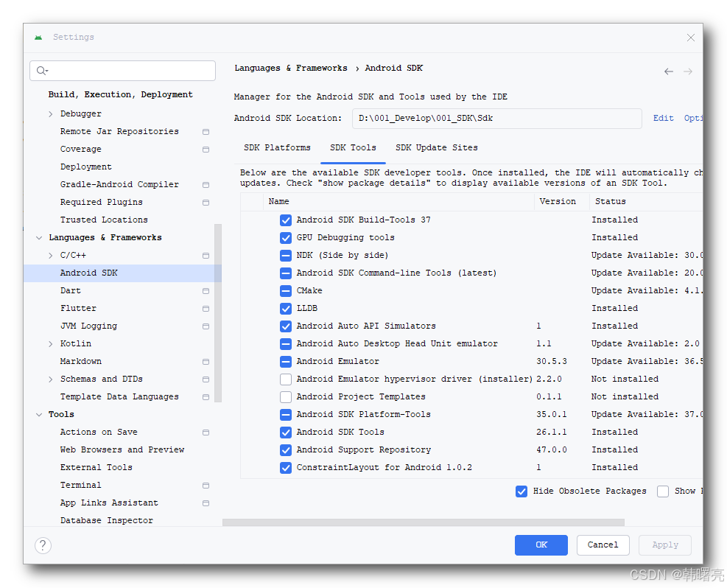
Task: Expand Schemas and DTDs node
Action: coord(51,379)
